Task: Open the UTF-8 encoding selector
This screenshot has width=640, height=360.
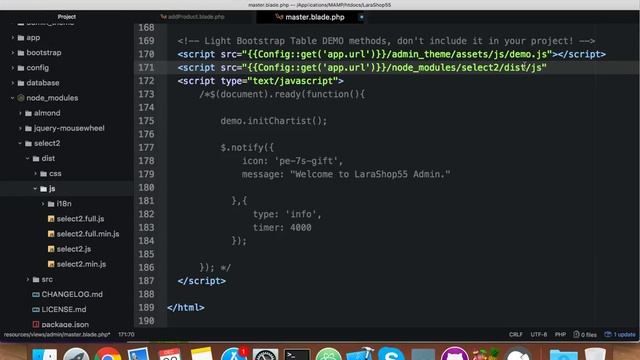Action: pyautogui.click(x=539, y=334)
